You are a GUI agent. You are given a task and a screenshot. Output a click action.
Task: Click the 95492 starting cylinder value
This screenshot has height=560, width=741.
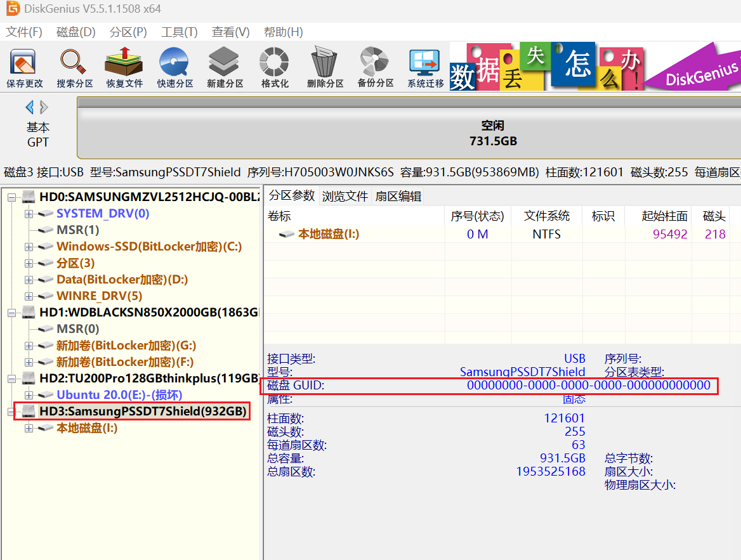click(x=670, y=234)
